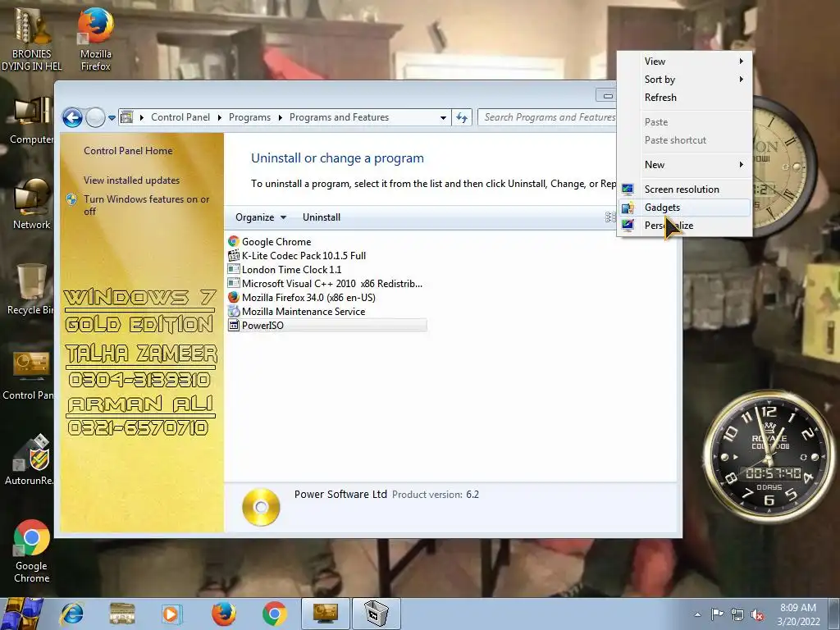Click the PowerISO disc icon in details pane
Screen dimensions: 840x630
(261, 507)
